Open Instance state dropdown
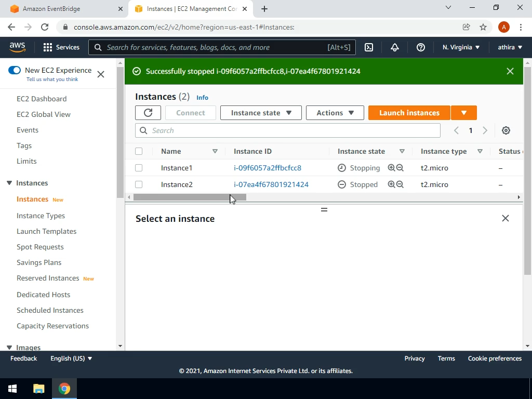This screenshot has width=532, height=399. (x=261, y=113)
